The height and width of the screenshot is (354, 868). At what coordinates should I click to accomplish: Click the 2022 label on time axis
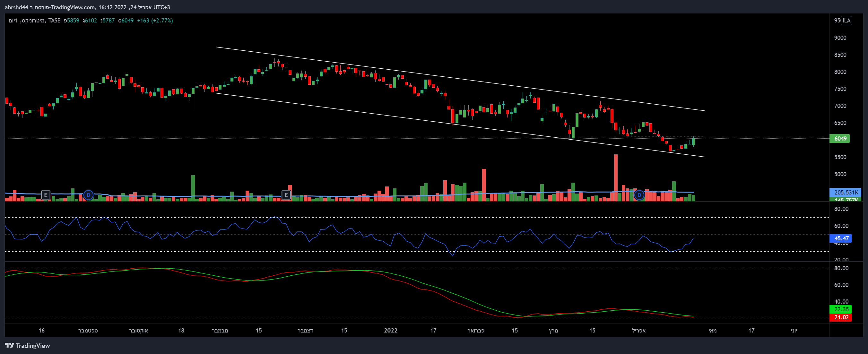click(x=391, y=331)
